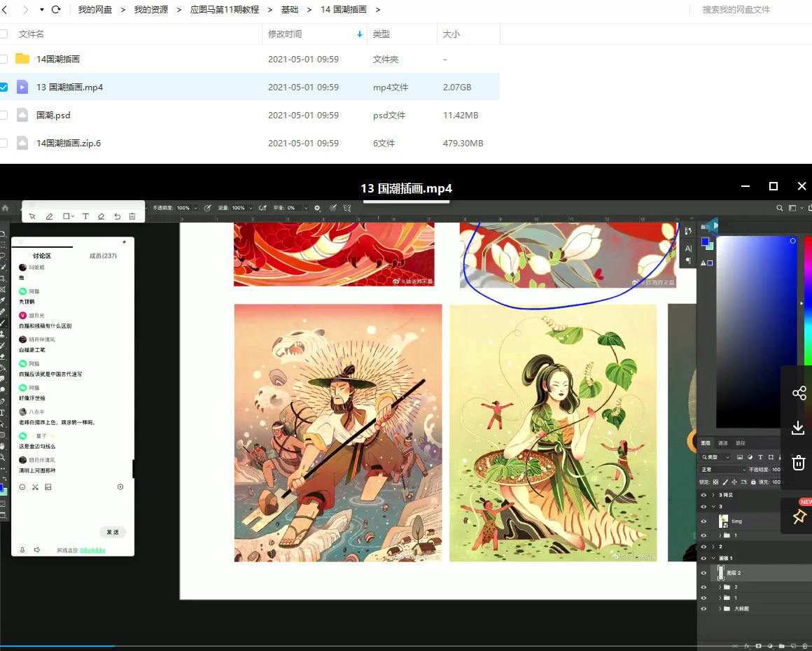The height and width of the screenshot is (651, 812).
Task: Toggle the speaker volume icon in chat
Action: tap(37, 549)
